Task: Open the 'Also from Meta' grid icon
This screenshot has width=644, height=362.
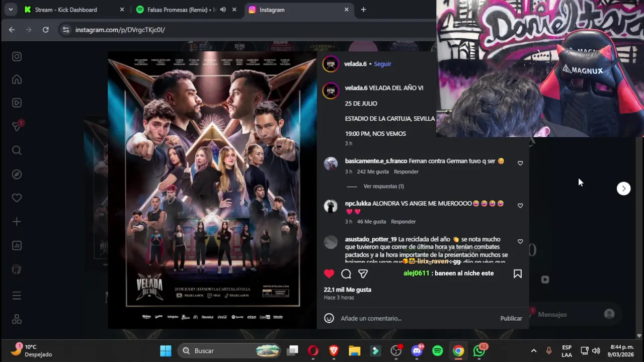Action: click(x=17, y=319)
